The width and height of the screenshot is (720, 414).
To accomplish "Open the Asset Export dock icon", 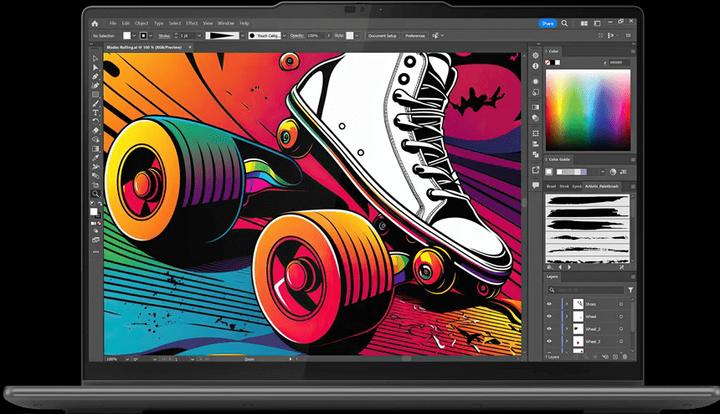I will click(535, 170).
